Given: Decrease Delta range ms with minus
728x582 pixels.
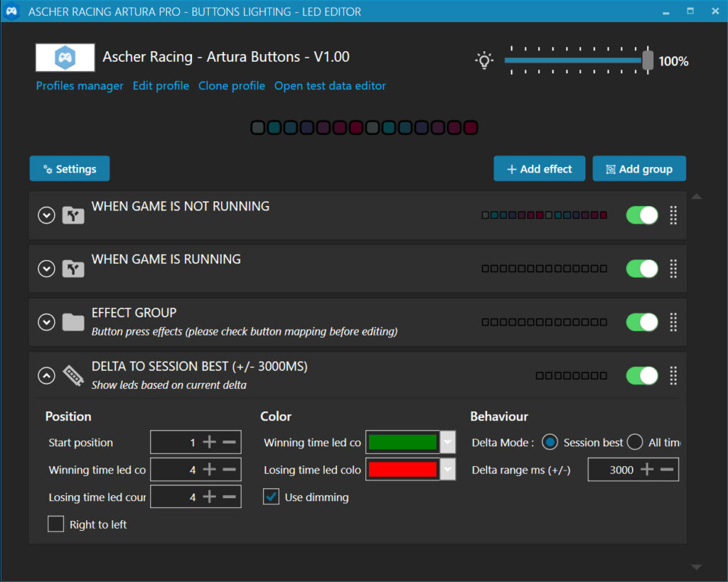Looking at the screenshot, I should click(667, 470).
